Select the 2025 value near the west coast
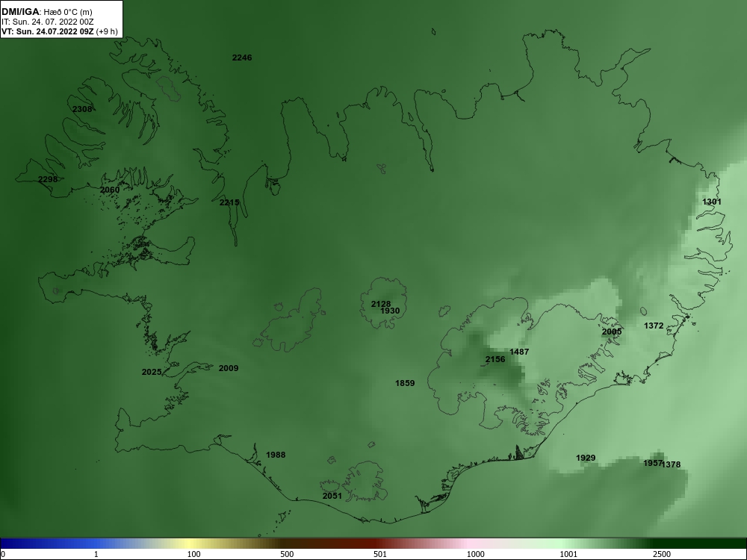 [152, 372]
